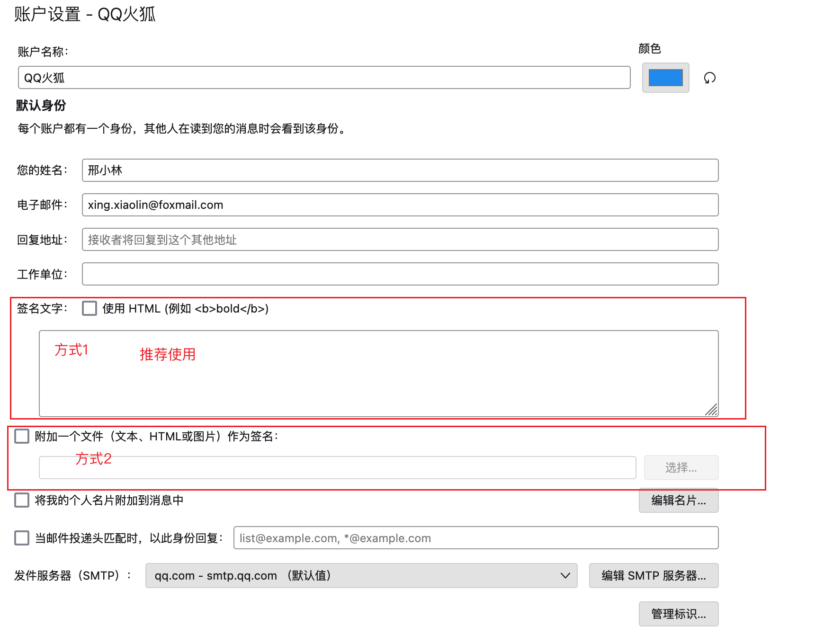Click the 选择 file browse button
824x644 pixels.
(681, 467)
